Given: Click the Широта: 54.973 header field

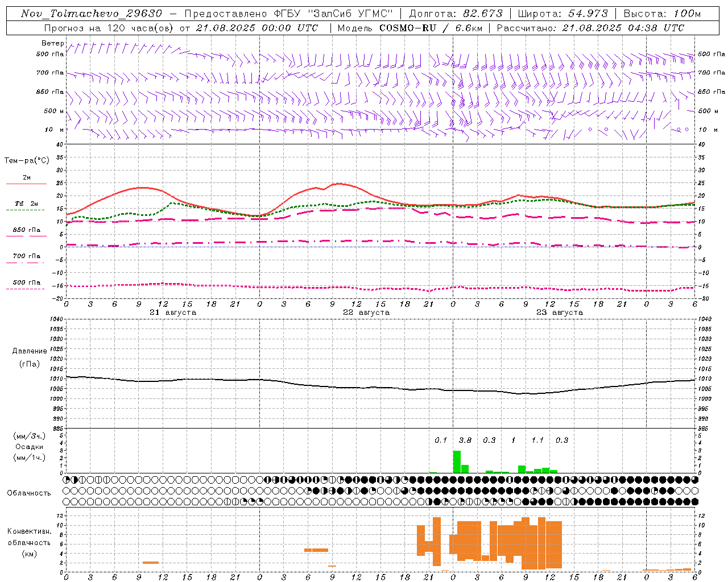Looking at the screenshot, I should 562,14.
